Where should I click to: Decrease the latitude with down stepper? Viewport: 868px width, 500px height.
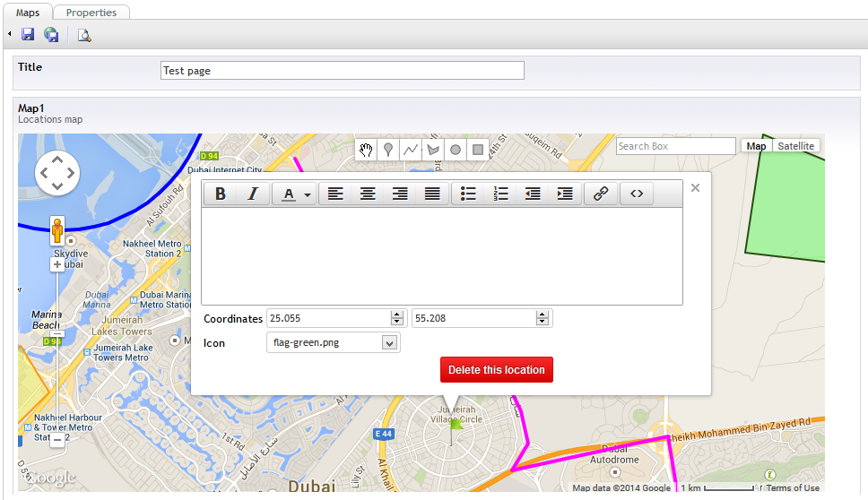click(396, 322)
